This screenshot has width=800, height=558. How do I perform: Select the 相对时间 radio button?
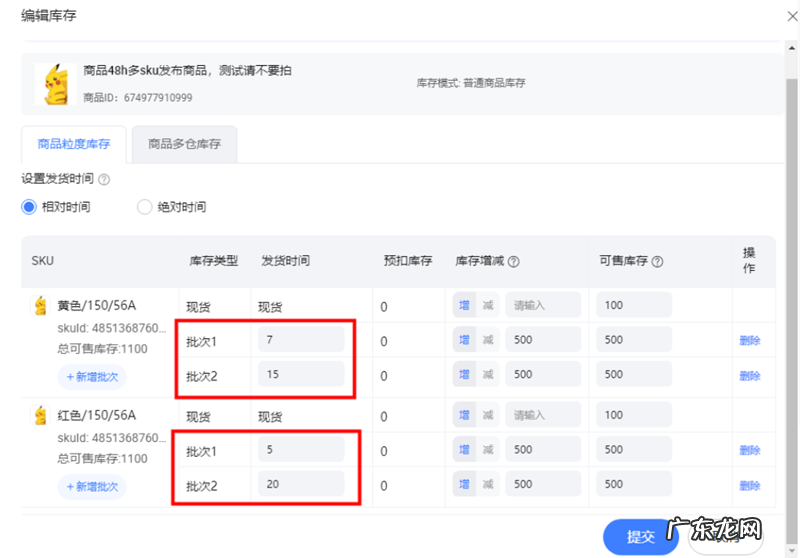pyautogui.click(x=29, y=207)
